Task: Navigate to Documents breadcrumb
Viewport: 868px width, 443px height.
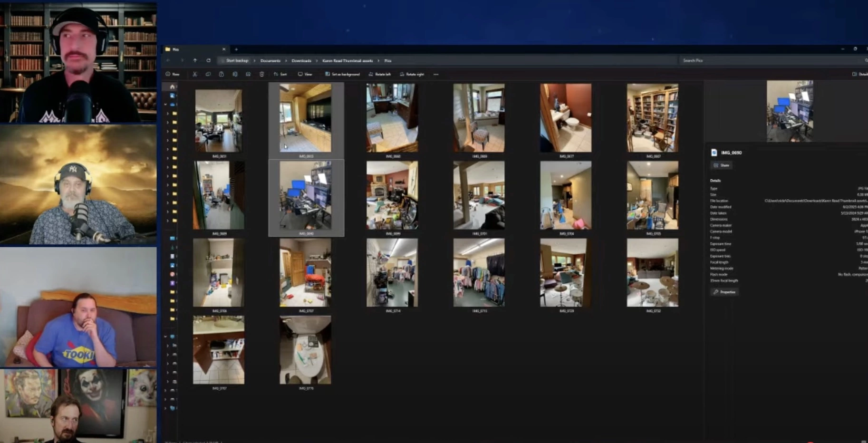Action: [270, 60]
